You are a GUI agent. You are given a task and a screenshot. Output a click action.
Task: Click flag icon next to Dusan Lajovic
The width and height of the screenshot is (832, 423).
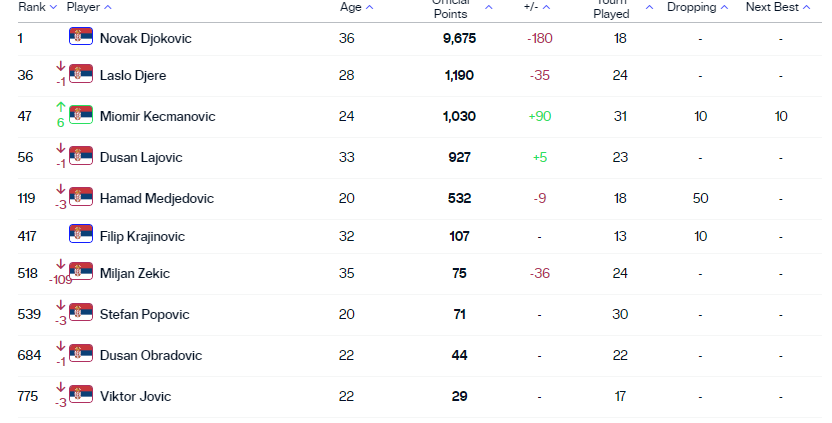80,157
